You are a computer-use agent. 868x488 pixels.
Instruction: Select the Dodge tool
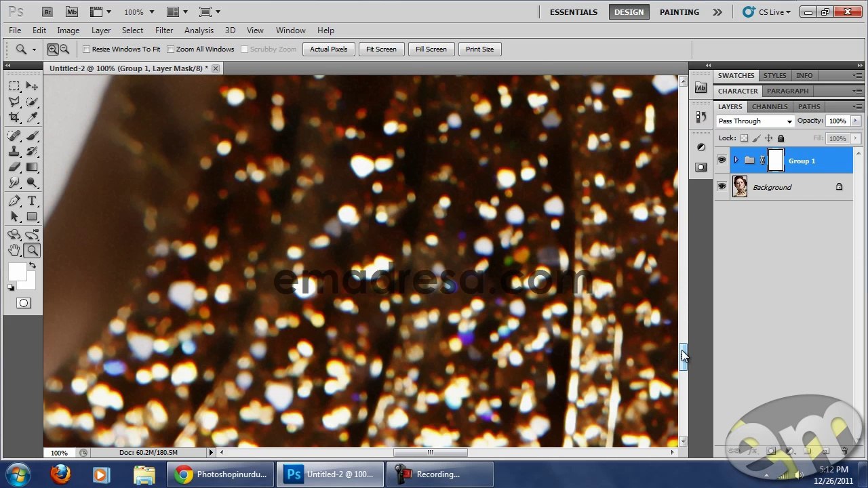32,182
